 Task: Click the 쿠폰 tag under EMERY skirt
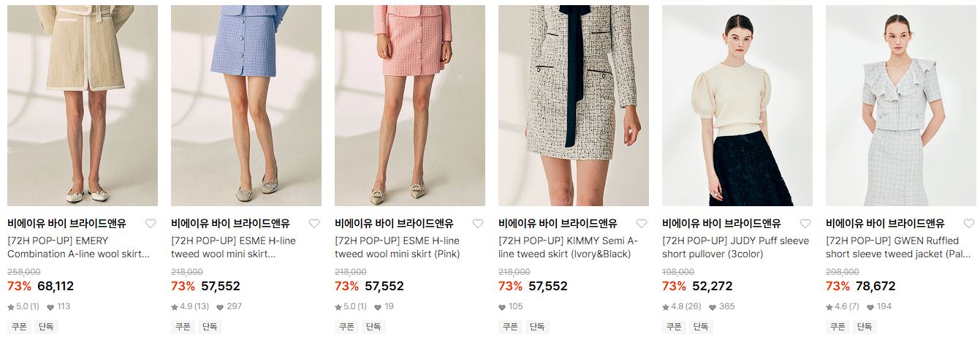pos(18,327)
